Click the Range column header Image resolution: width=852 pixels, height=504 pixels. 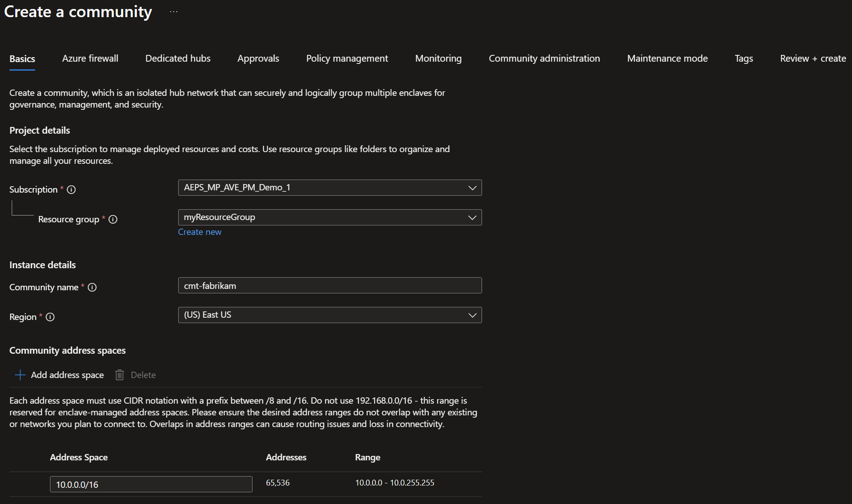[x=368, y=457]
